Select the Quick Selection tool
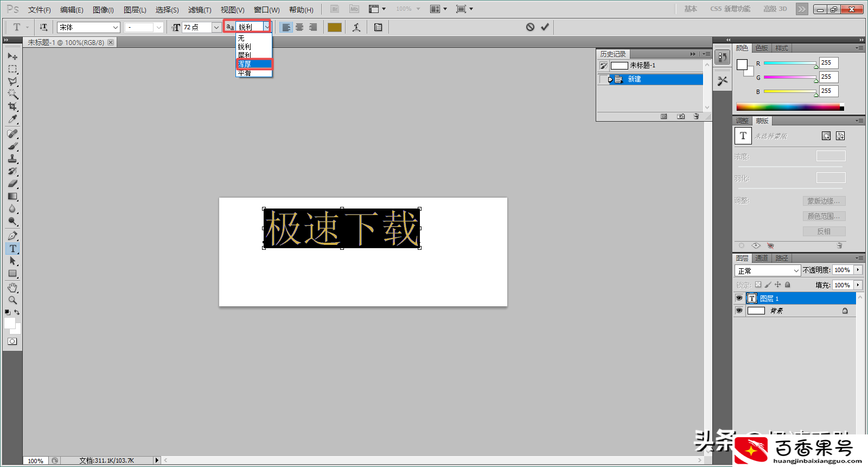The width and height of the screenshot is (868, 467). pyautogui.click(x=12, y=94)
